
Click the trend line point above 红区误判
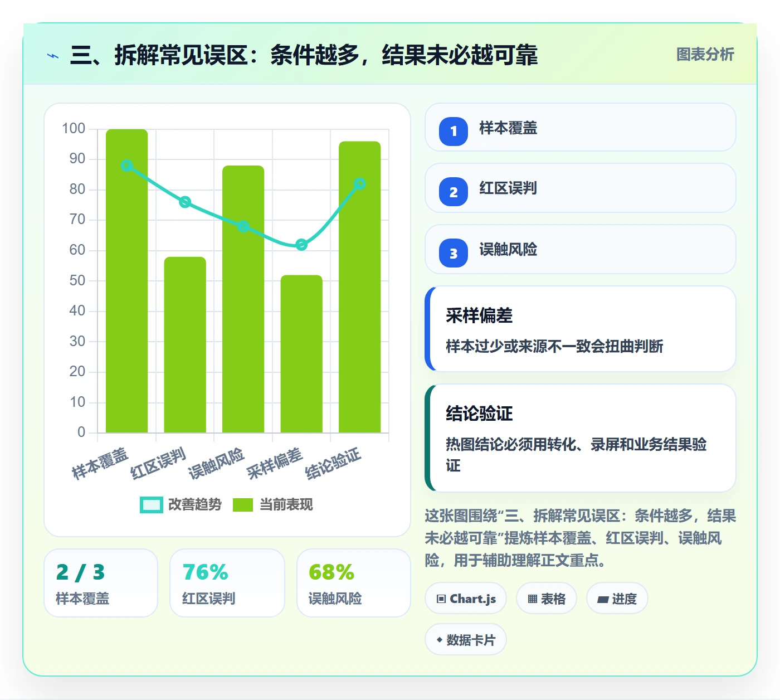pyautogui.click(x=185, y=202)
